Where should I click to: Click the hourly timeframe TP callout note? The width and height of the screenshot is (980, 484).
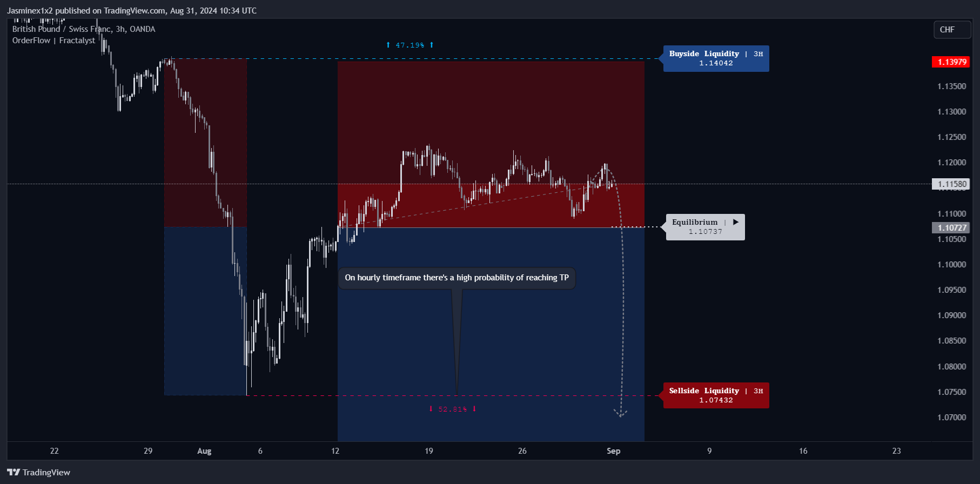coord(457,278)
